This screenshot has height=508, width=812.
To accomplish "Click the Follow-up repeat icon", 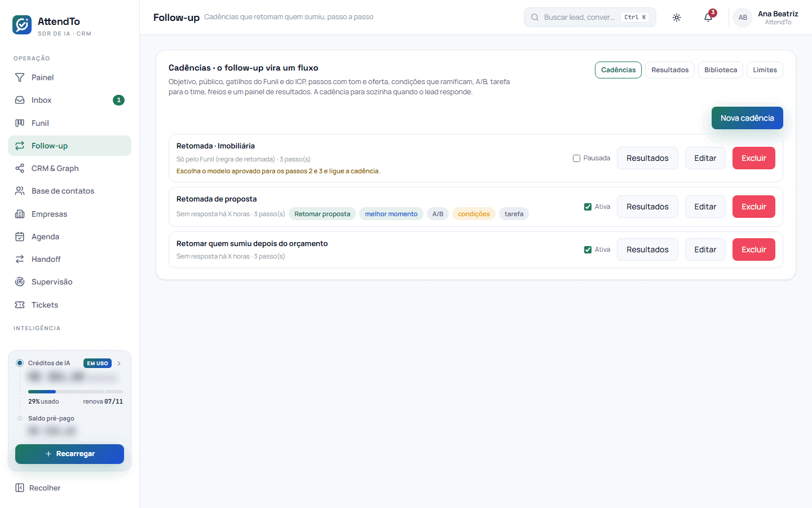I will coord(20,146).
